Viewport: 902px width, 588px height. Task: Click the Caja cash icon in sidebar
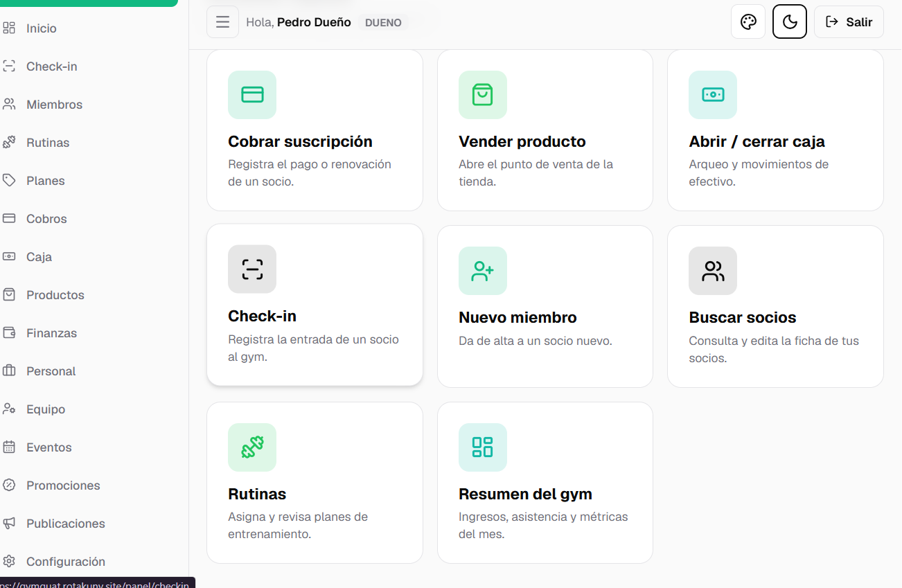(9, 257)
